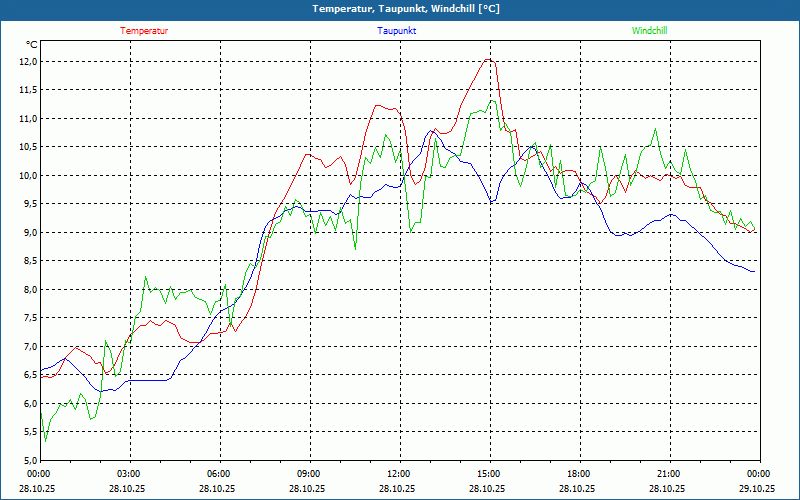Click the blue Taupunkt legend label
Screen dimensions: 800x500
pos(397,31)
